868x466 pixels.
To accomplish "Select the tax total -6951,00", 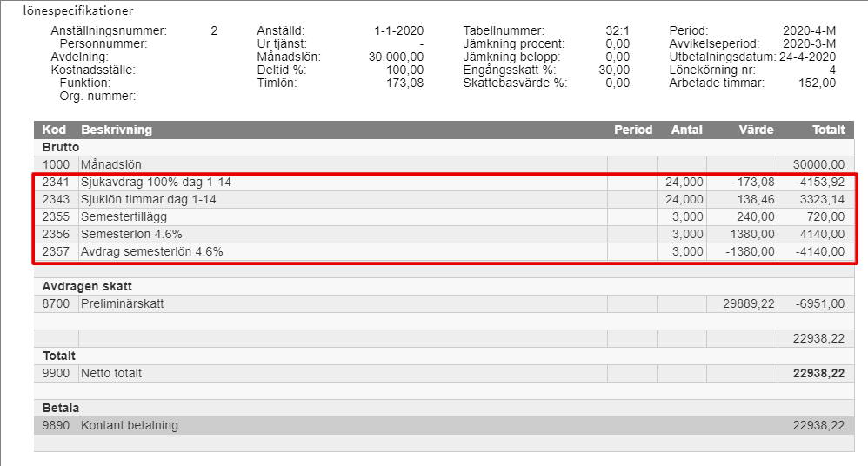I will tap(820, 303).
